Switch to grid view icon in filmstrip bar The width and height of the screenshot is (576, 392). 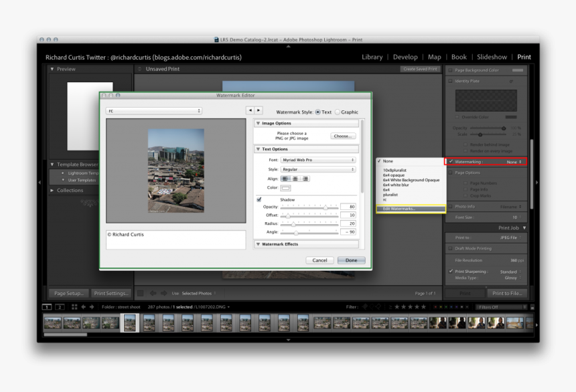(74, 307)
